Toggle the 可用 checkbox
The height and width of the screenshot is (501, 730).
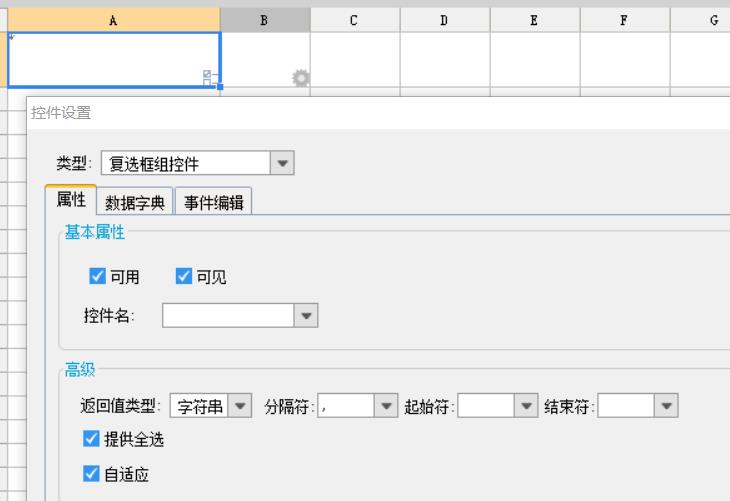click(97, 276)
